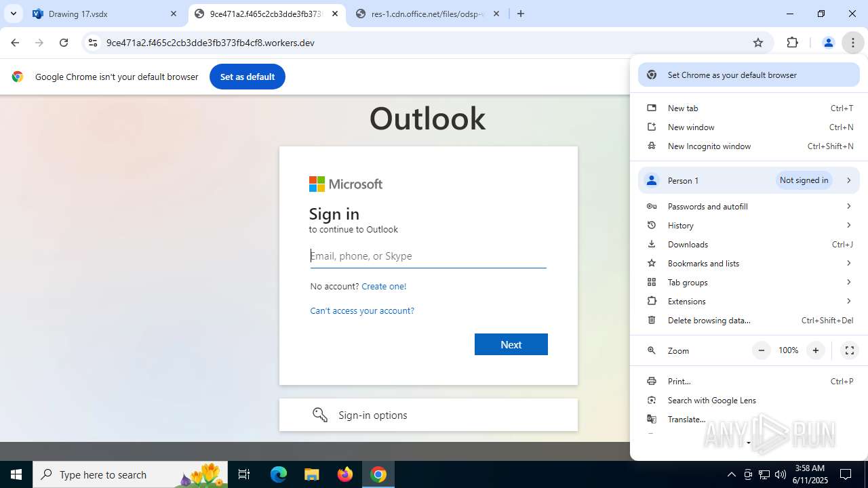Viewport: 868px width, 488px height.
Task: Open the Chrome profile avatar icon
Action: [828, 43]
